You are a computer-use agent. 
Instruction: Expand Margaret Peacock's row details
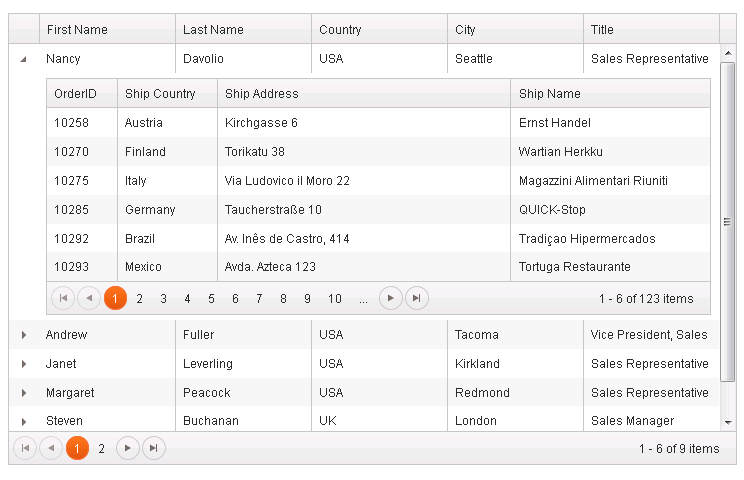(23, 393)
